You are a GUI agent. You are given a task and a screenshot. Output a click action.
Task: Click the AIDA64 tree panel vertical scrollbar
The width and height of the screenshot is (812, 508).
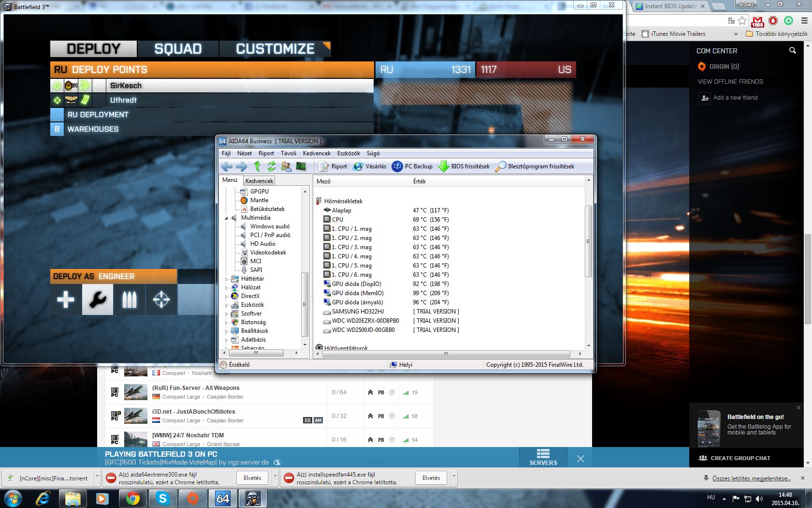(304, 305)
